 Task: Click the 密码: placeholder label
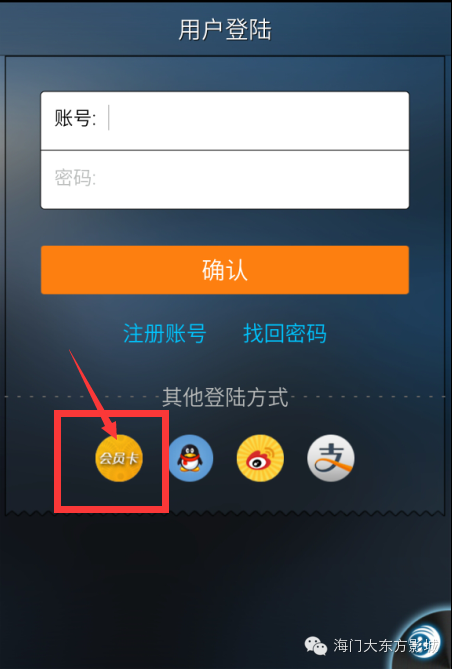click(75, 177)
